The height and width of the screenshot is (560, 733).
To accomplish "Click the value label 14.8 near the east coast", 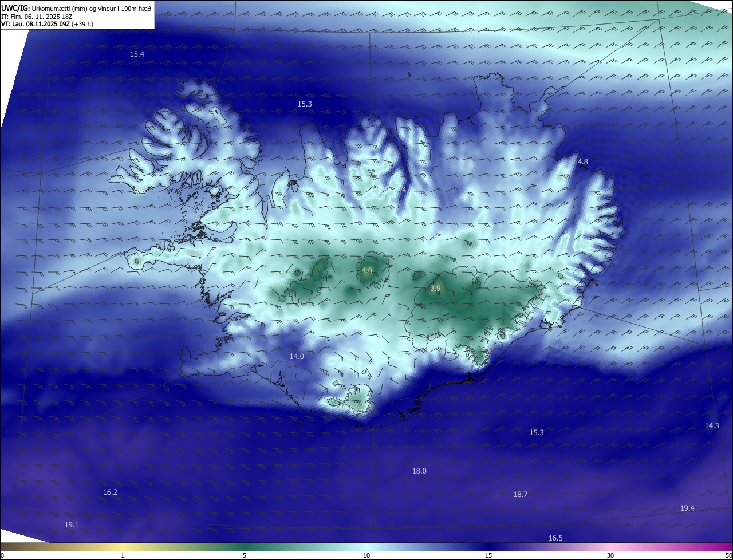I will coord(581,161).
